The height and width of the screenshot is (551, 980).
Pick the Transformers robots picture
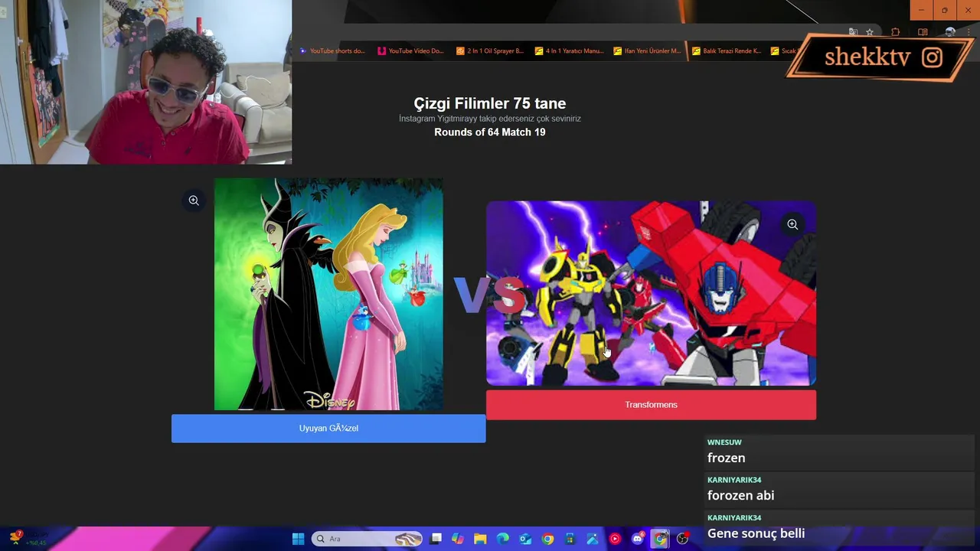pos(651,293)
